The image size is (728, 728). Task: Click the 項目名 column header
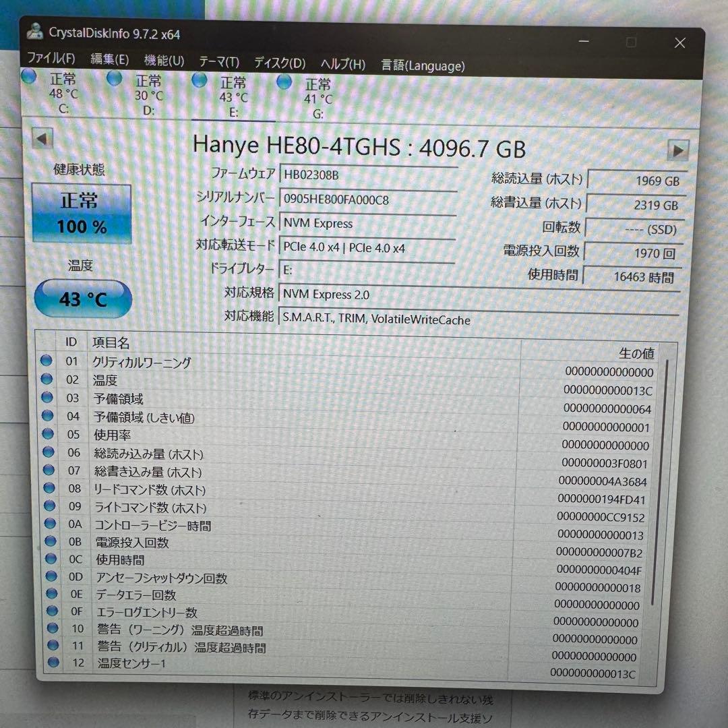(x=304, y=347)
